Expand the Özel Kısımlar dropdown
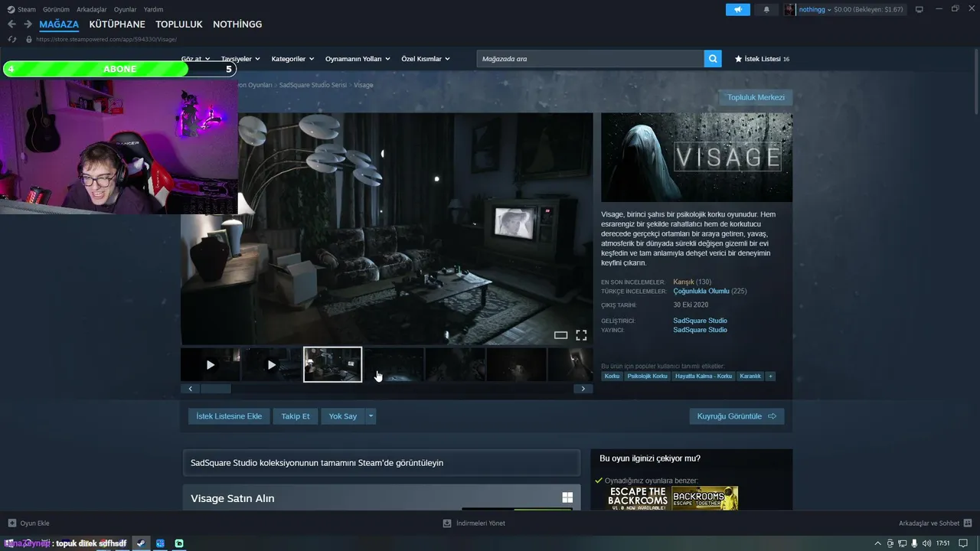The height and width of the screenshot is (551, 980). click(426, 59)
